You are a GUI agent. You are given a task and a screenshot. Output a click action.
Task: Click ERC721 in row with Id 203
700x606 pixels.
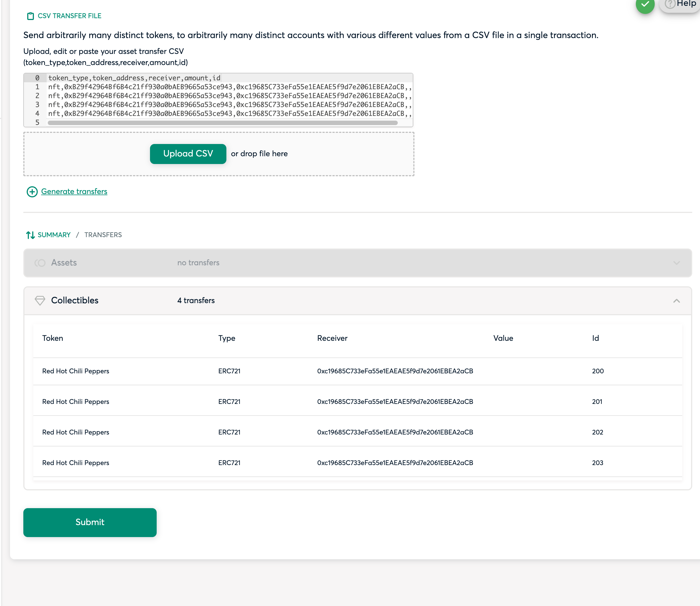229,463
